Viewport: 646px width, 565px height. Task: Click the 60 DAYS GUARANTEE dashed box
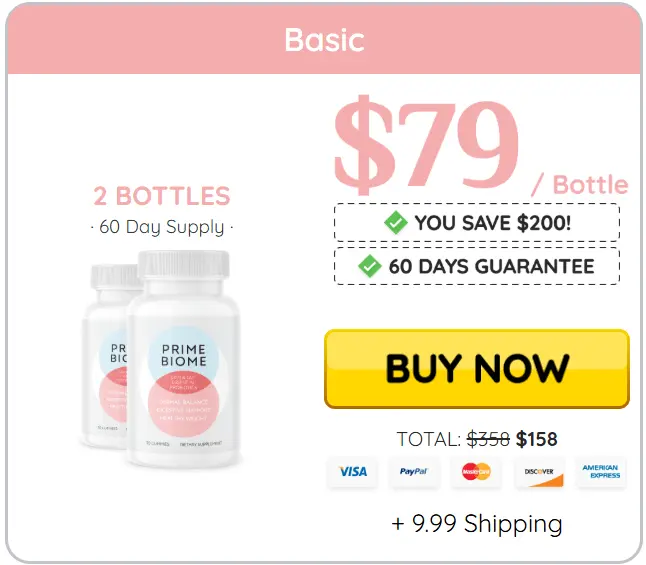[x=477, y=266]
